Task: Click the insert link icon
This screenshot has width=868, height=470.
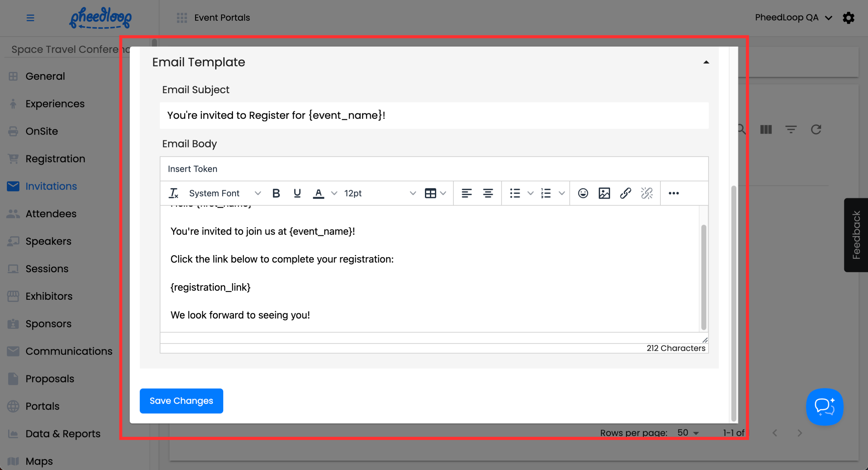Action: 625,193
